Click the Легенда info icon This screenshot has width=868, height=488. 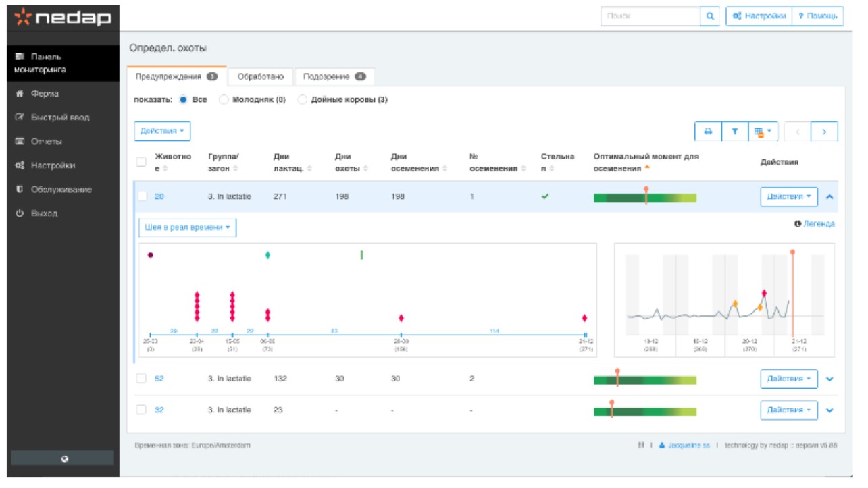coord(798,224)
